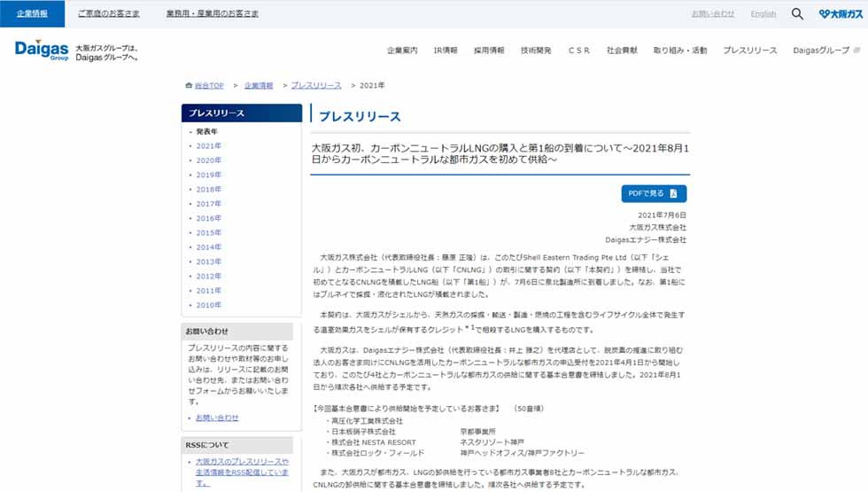The height and width of the screenshot is (492, 868).
Task: Click the Daigasエナジー株式会社 byline text
Action: tap(646, 240)
